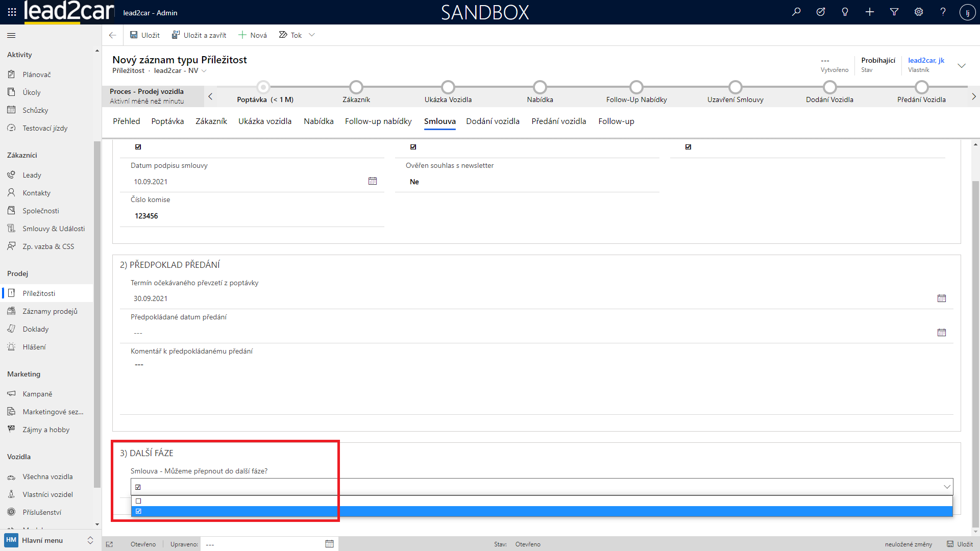Expand the header details chevron near Vlastník

(962, 65)
